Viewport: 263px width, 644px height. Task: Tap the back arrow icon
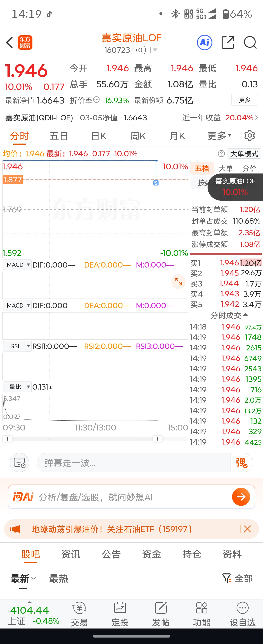[x=9, y=42]
